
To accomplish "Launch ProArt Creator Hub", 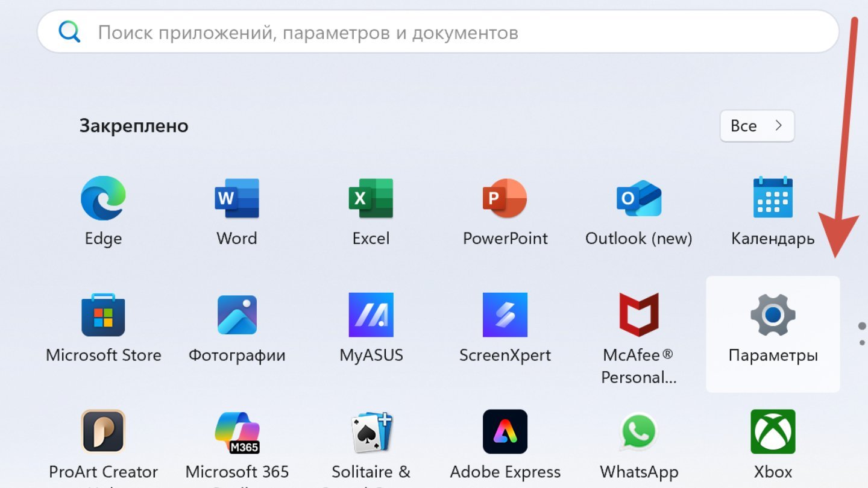I will tap(103, 448).
